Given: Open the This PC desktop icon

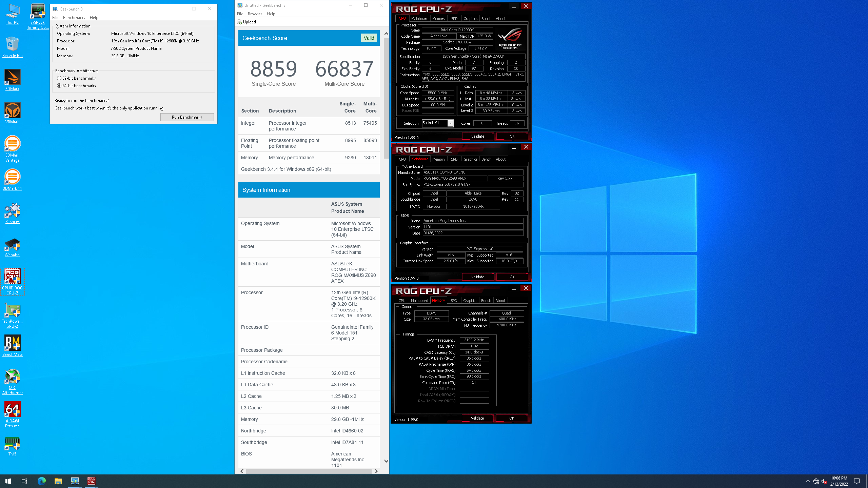Looking at the screenshot, I should [12, 14].
